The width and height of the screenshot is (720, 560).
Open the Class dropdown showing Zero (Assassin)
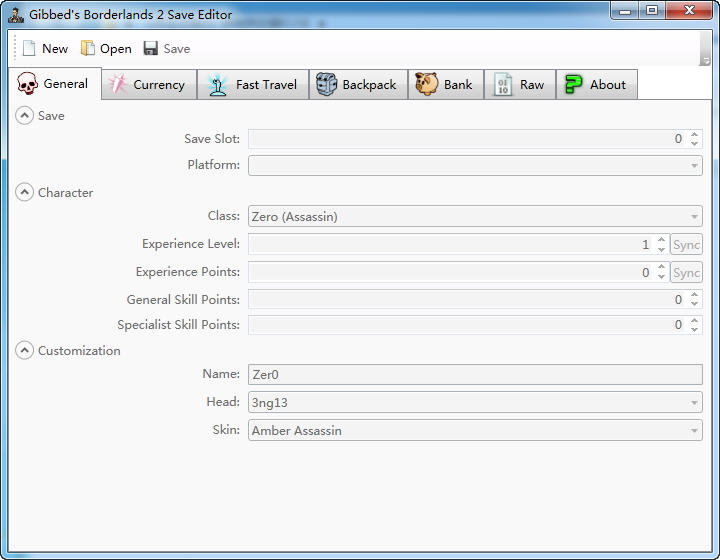475,216
